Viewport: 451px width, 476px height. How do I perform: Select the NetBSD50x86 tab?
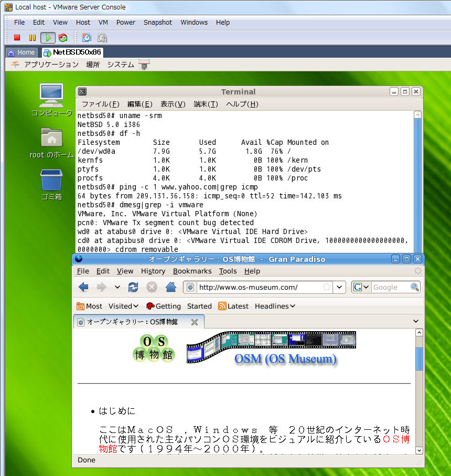point(73,52)
